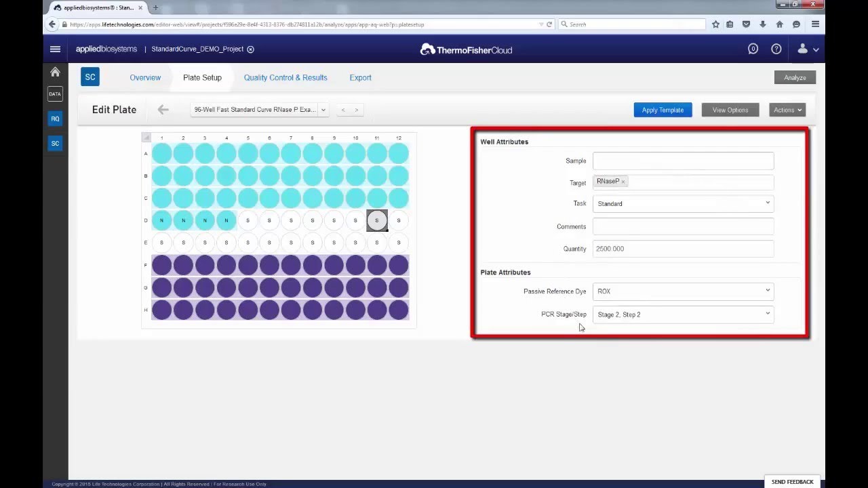Click project info icon beside StandardCurve_DEMO_Project
The height and width of the screenshot is (488, 868).
(250, 49)
